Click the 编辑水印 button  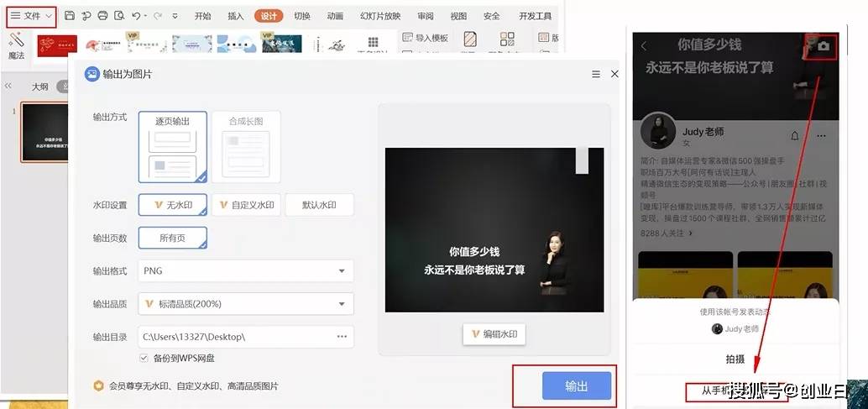pos(494,334)
